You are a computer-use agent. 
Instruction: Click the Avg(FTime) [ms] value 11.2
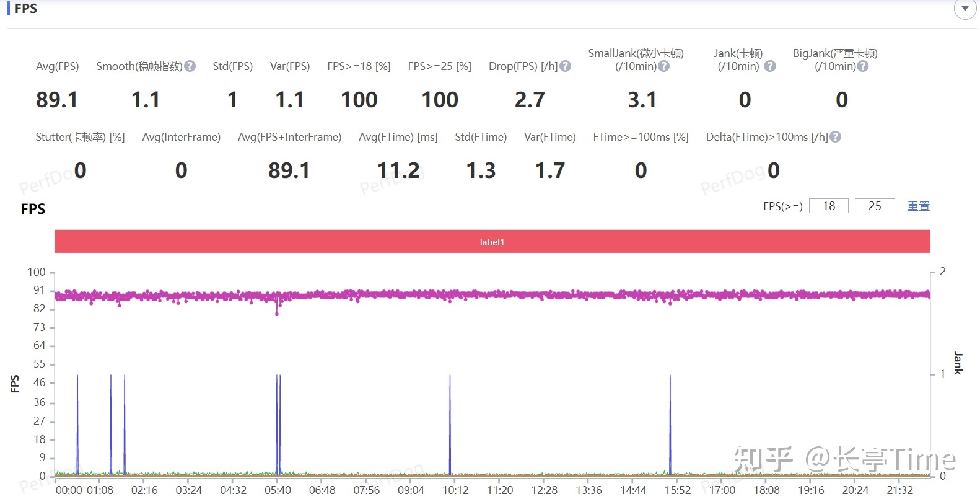point(398,170)
